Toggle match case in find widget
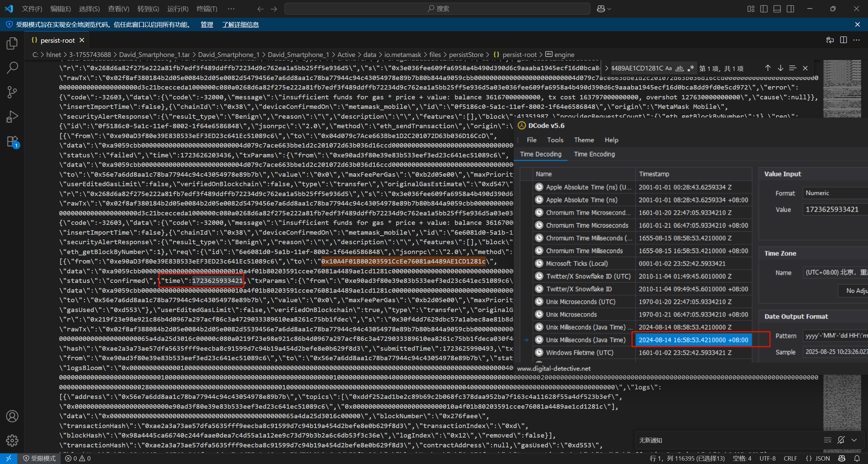The image size is (868, 464). click(668, 68)
